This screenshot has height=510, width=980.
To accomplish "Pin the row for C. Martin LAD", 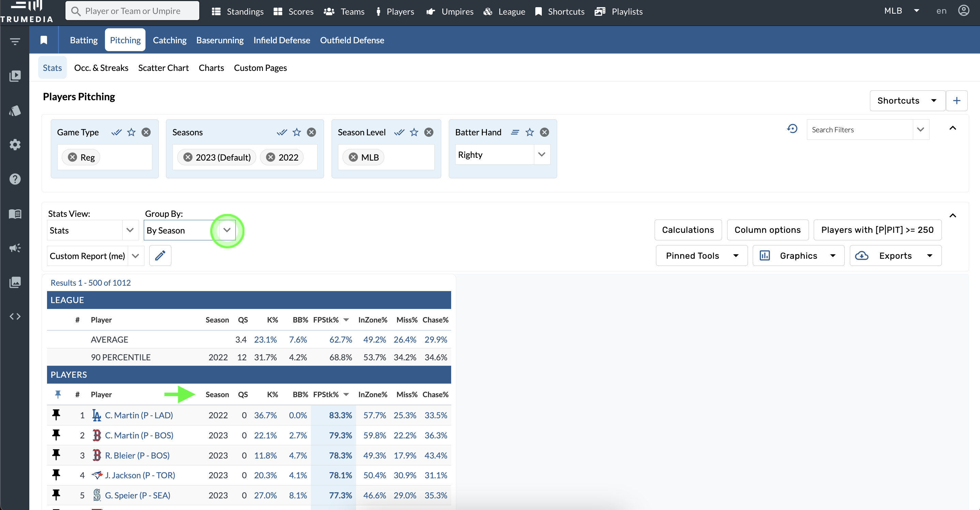I will (56, 415).
